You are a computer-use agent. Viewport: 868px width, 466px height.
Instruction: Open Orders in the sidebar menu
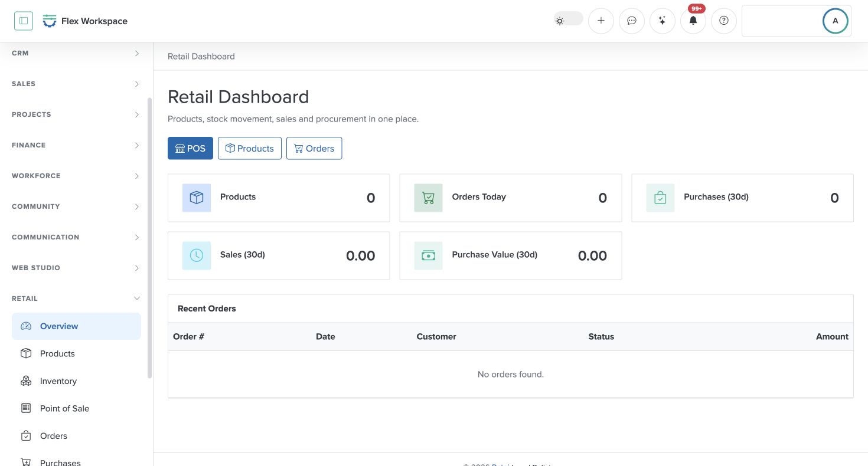76,436
